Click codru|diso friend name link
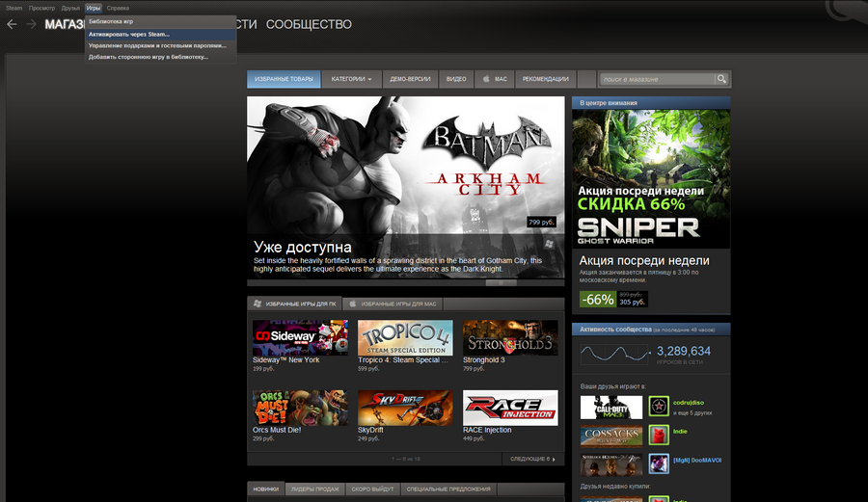This screenshot has width=868, height=502. point(689,403)
